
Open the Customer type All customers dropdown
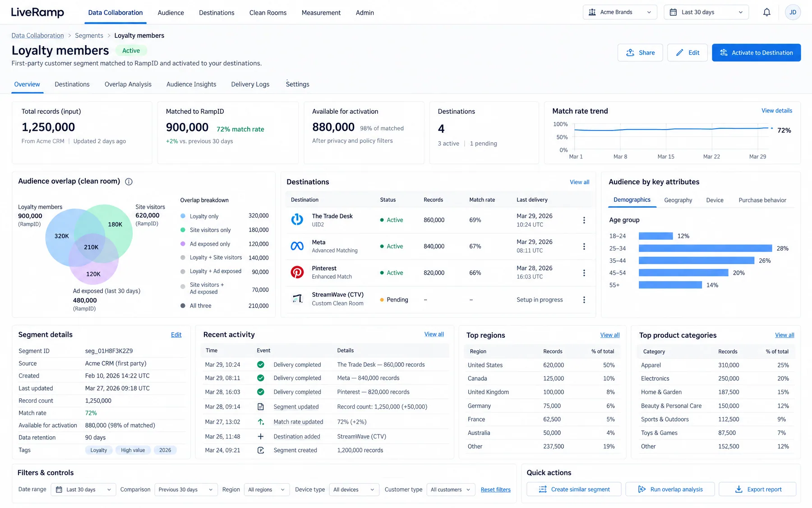(451, 489)
